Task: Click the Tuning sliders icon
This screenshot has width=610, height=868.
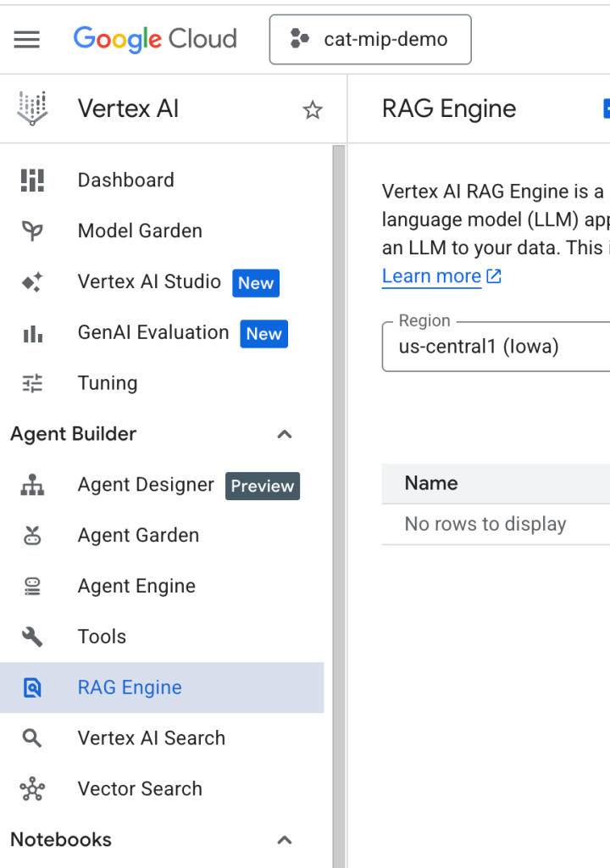Action: pos(32,383)
